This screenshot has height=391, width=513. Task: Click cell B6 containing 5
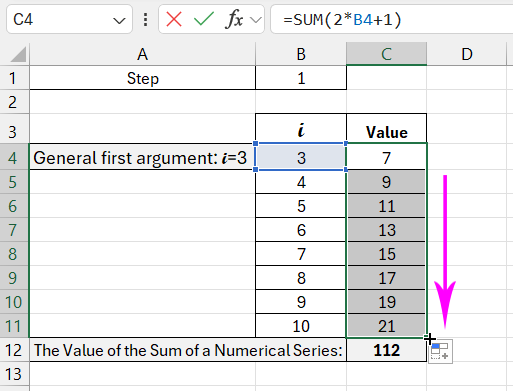pyautogui.click(x=301, y=206)
